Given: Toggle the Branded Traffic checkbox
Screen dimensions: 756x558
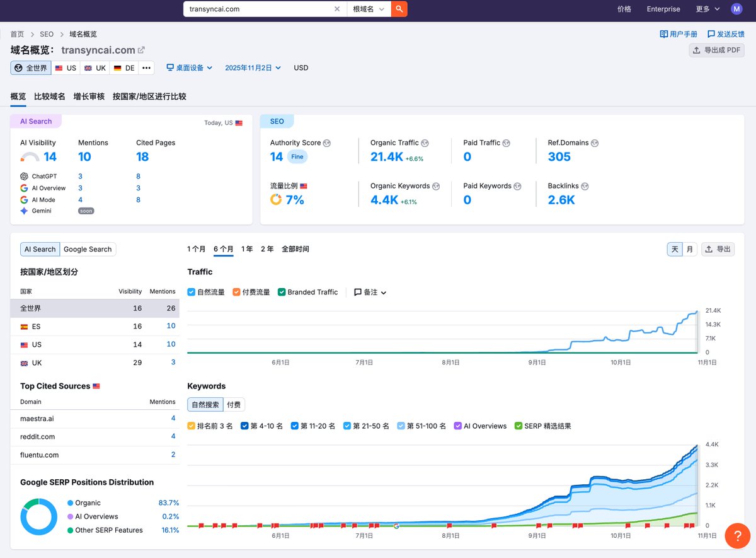Looking at the screenshot, I should [282, 292].
